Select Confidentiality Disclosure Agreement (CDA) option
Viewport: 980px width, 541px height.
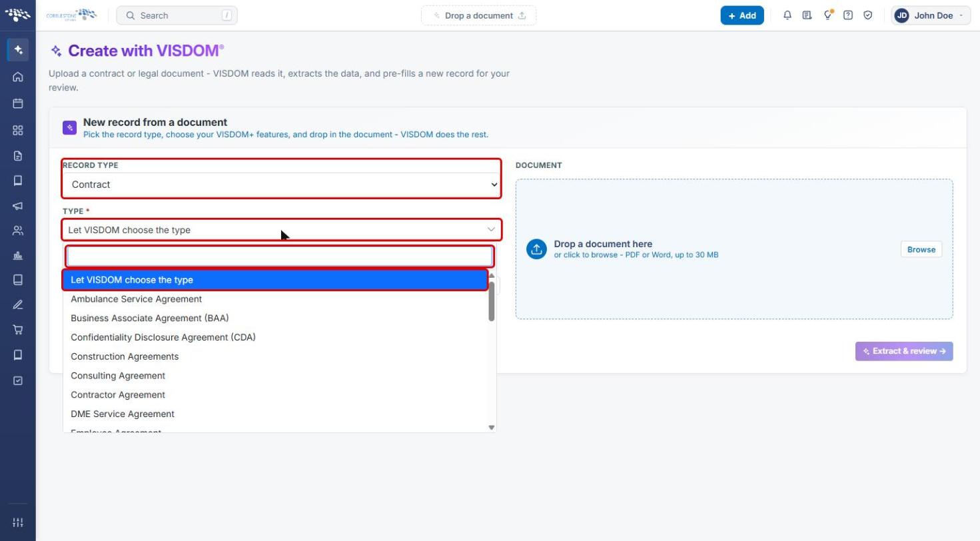pos(275,337)
